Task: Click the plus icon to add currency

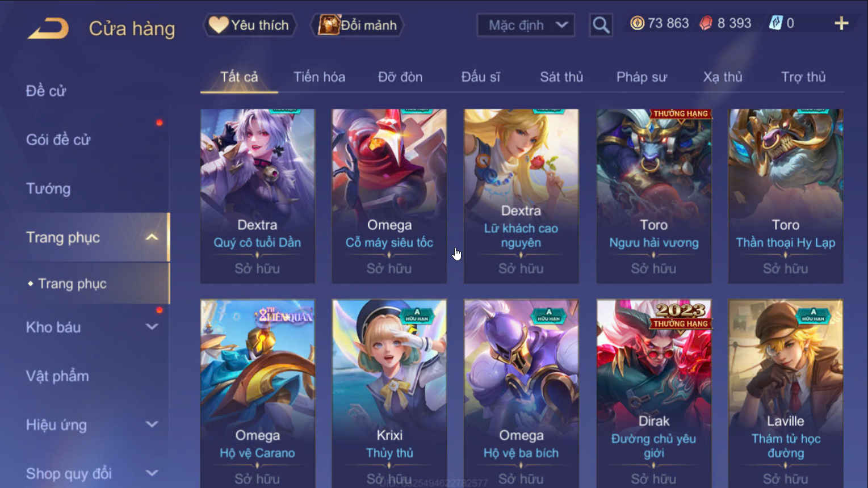Action: tap(841, 23)
